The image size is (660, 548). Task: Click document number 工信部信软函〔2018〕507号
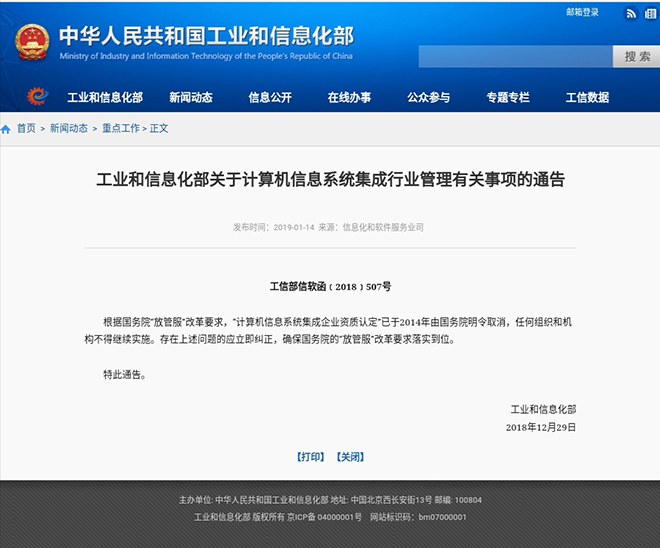pos(330,287)
